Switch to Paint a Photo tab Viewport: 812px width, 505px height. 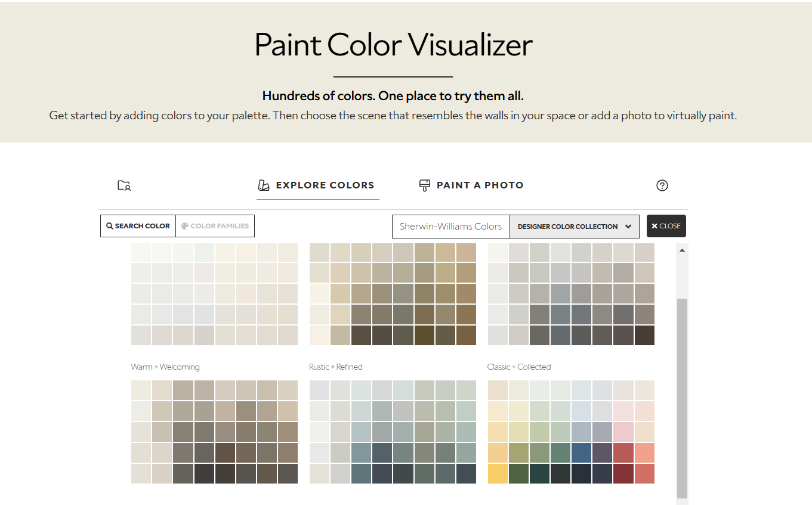click(480, 185)
